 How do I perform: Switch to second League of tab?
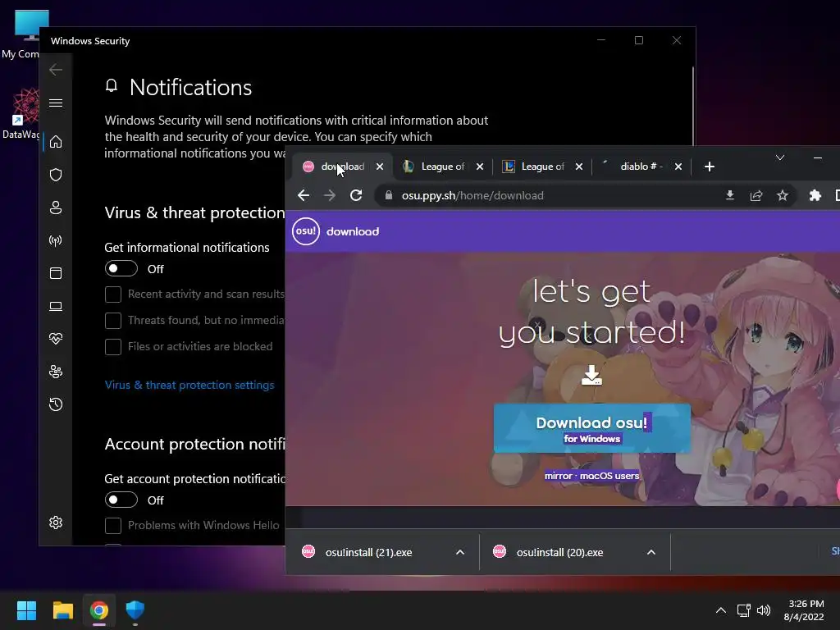pos(542,167)
